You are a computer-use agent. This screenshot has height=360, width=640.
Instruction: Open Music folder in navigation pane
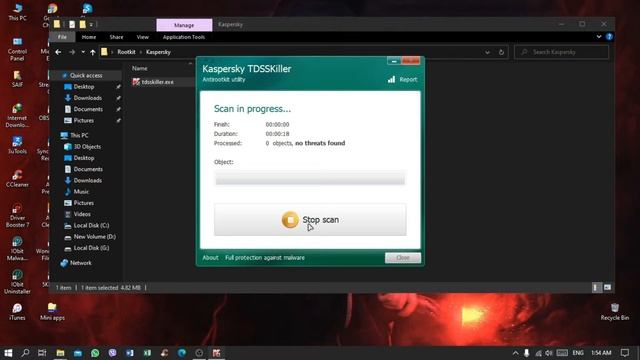pyautogui.click(x=81, y=191)
